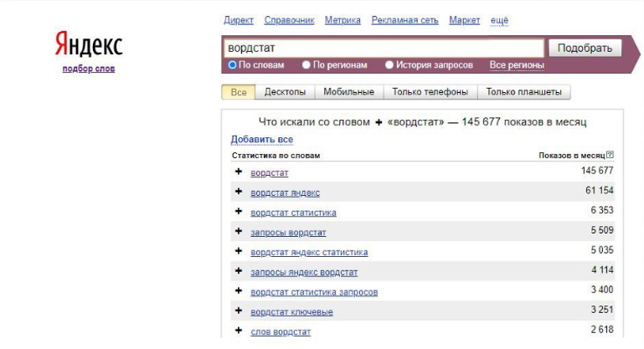Click the '5 035' impressions value
644x349 pixels.
click(x=602, y=250)
